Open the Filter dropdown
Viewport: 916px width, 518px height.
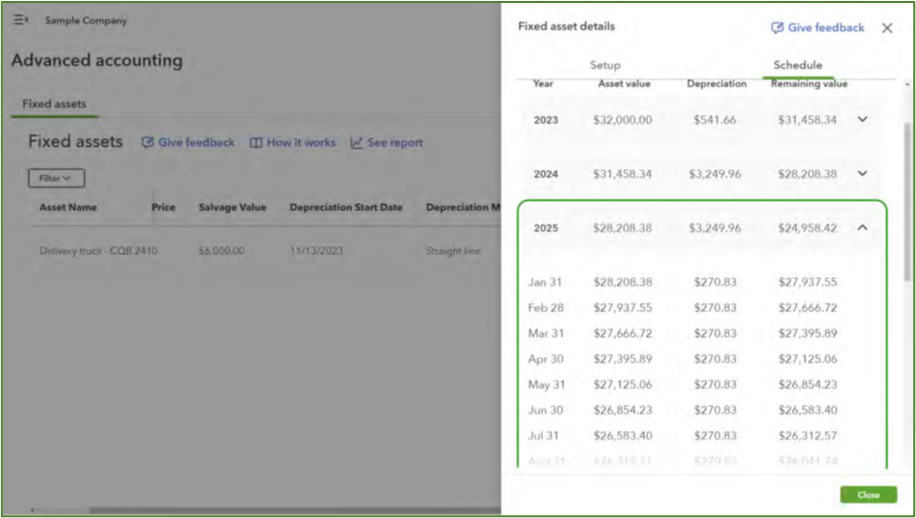tap(56, 178)
